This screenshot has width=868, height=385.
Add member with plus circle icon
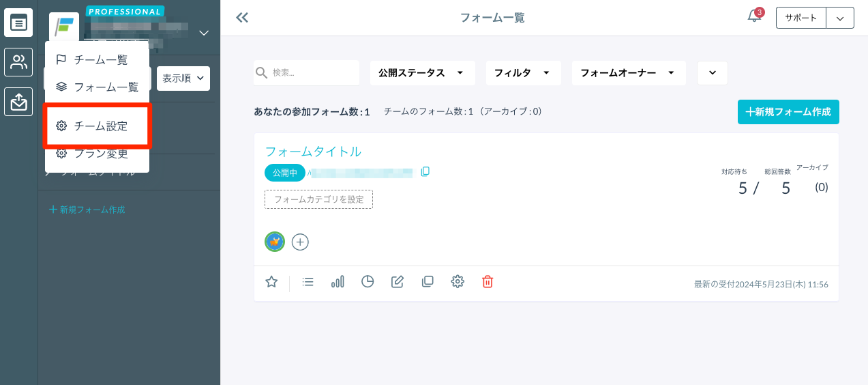tap(300, 242)
